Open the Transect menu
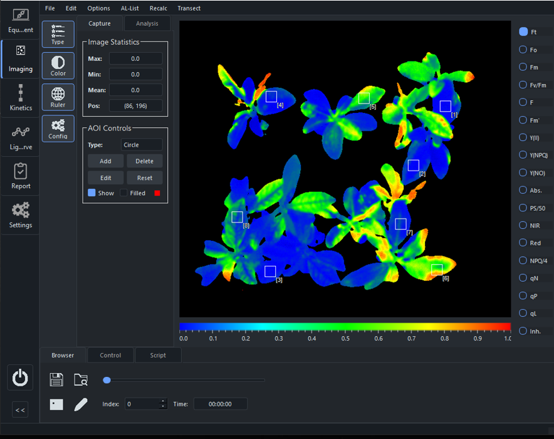554x439 pixels. (189, 8)
